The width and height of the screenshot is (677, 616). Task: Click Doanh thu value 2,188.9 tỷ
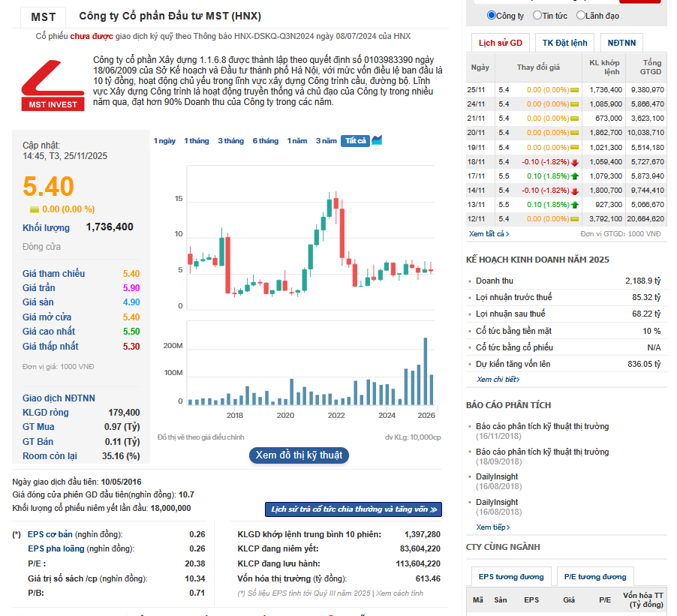[x=643, y=281]
